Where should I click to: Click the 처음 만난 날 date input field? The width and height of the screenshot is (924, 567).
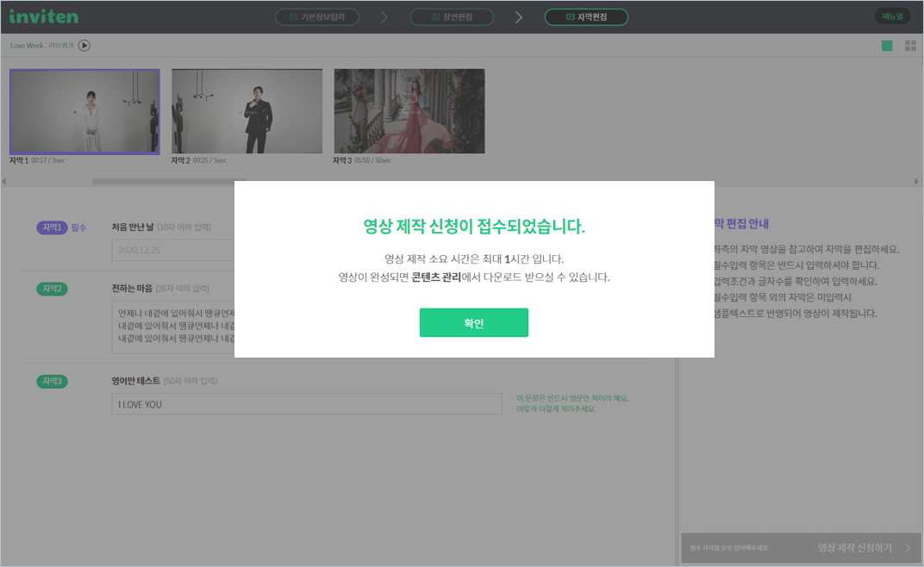(x=173, y=250)
